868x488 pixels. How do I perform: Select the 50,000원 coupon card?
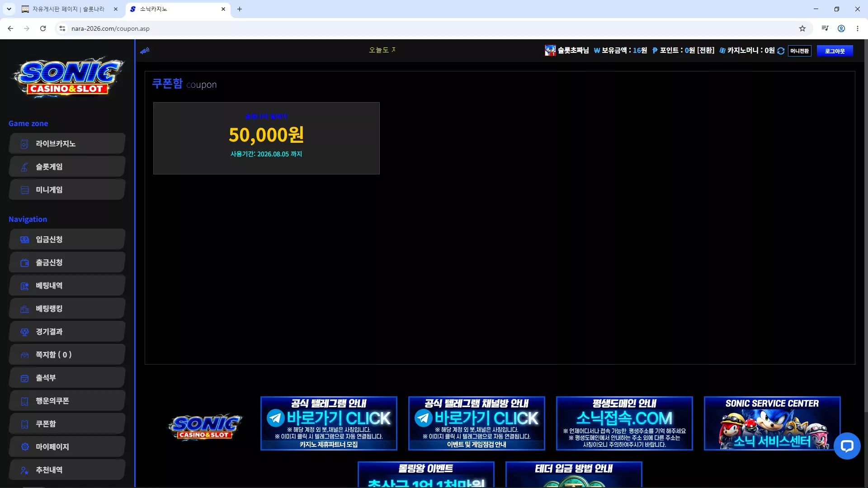point(266,138)
